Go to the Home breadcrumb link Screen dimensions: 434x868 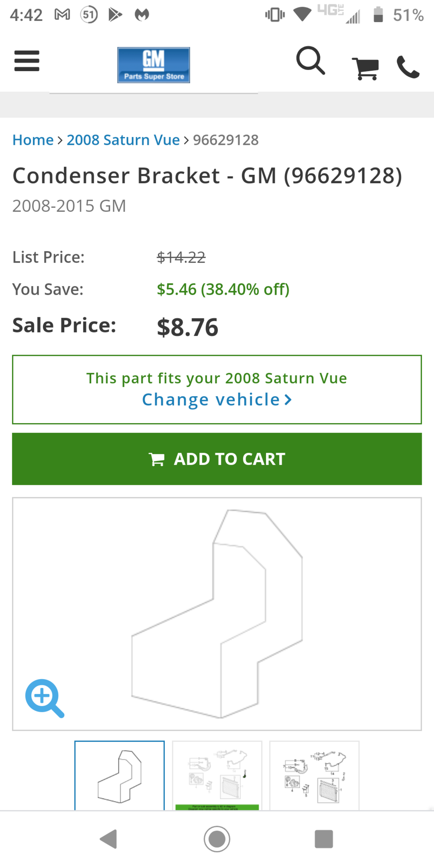(x=33, y=140)
